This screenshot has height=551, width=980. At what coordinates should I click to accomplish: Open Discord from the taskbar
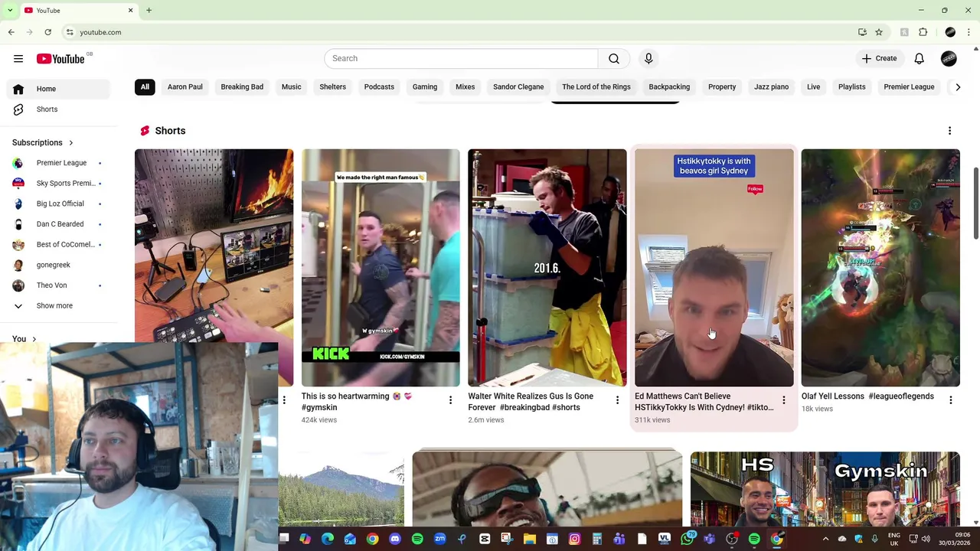(x=395, y=539)
